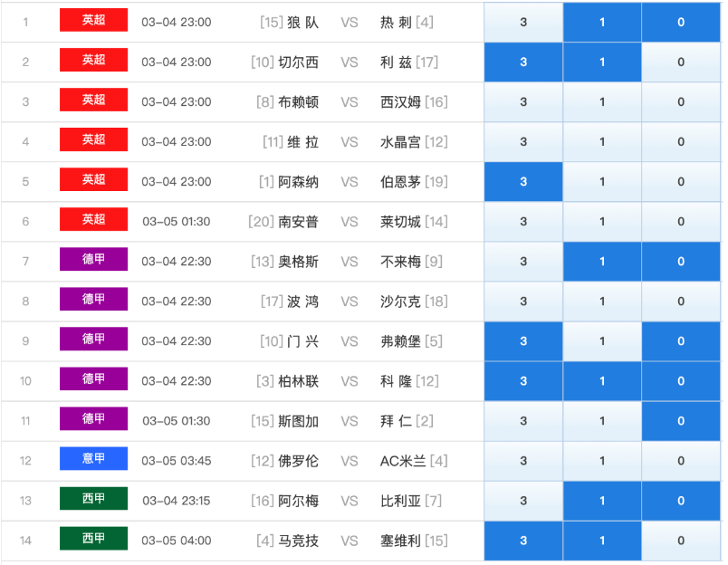
Task: Select the 3 cell for 波鸿 vs 沙尔克
Action: (x=523, y=302)
